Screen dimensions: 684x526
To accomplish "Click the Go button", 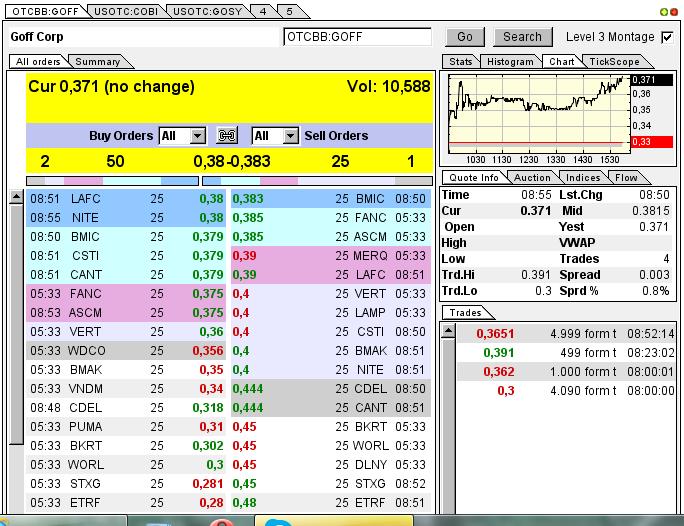I will tap(465, 37).
